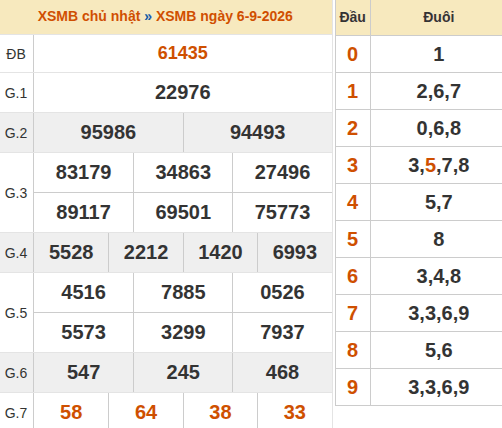Select G.3 number 69501
The image size is (502, 428).
(183, 212)
